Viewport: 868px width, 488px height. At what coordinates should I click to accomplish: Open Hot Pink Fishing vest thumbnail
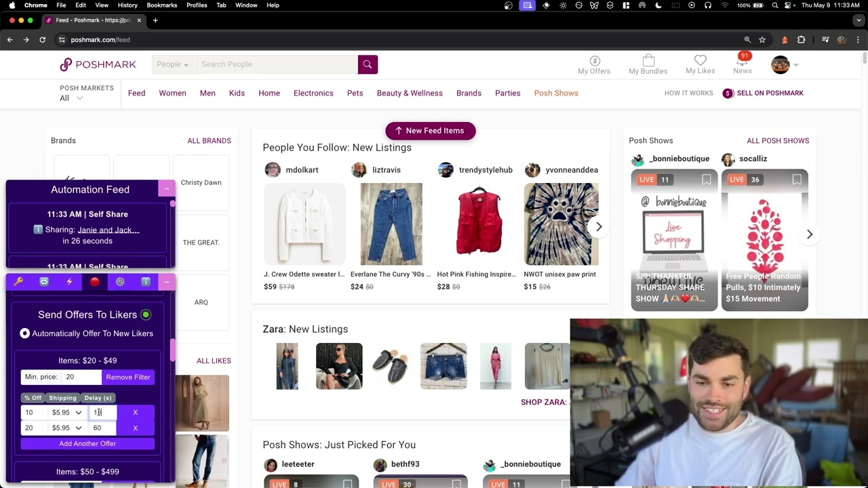[479, 224]
